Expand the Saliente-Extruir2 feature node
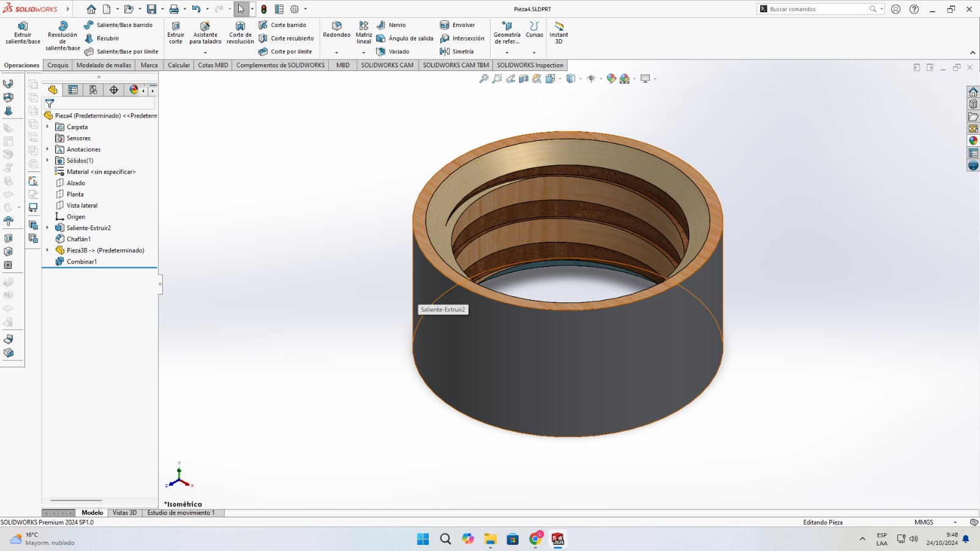 [48, 228]
